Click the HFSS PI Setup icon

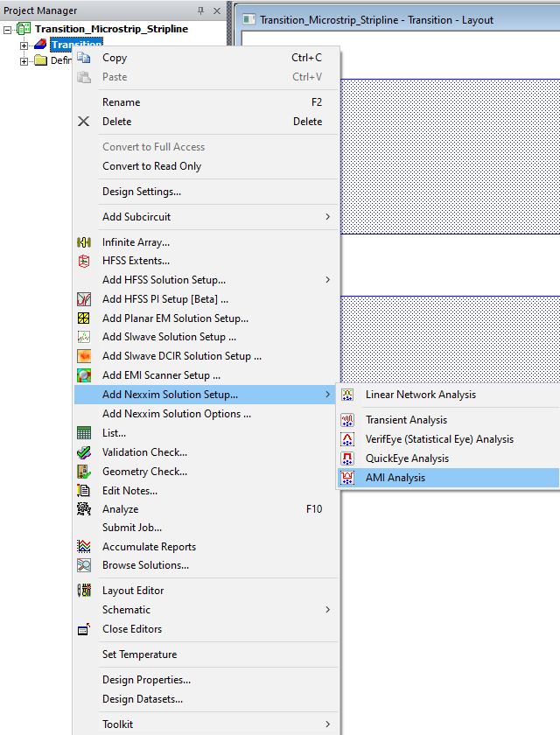(84, 299)
